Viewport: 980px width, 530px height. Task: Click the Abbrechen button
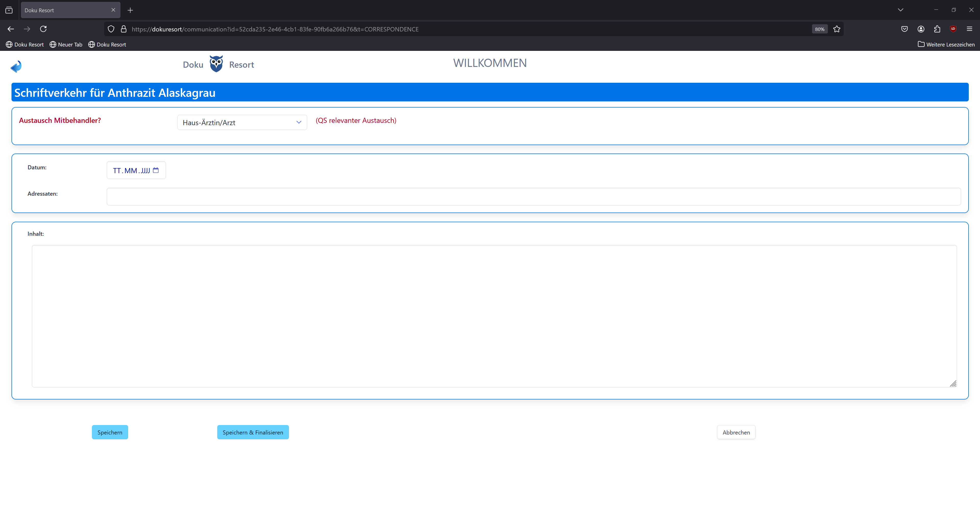pos(736,432)
